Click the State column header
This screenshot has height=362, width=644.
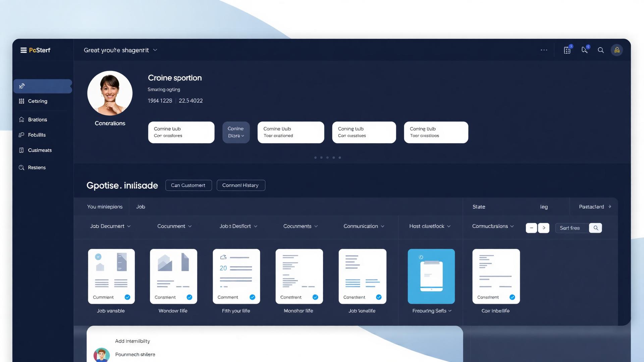[479, 207]
